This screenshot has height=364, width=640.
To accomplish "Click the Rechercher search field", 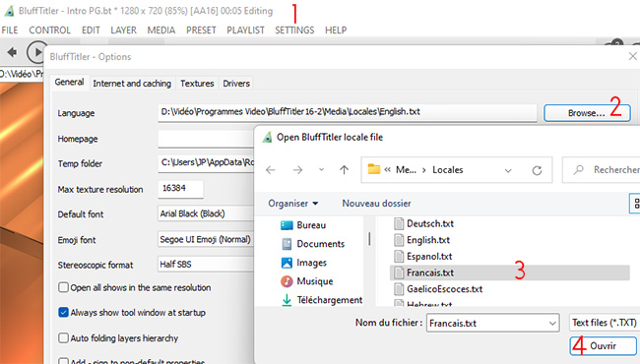I will tap(602, 169).
